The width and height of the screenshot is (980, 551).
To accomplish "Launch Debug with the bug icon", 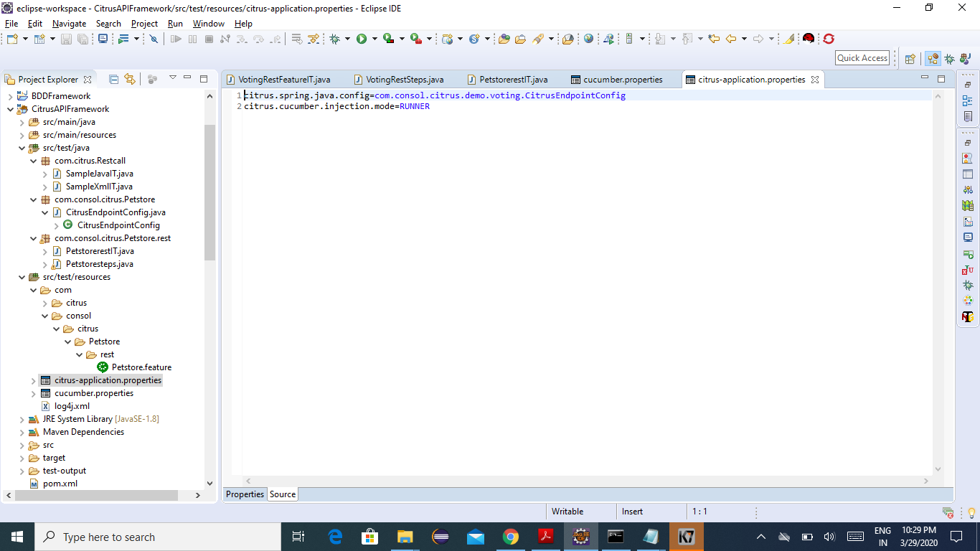I will coord(335,39).
